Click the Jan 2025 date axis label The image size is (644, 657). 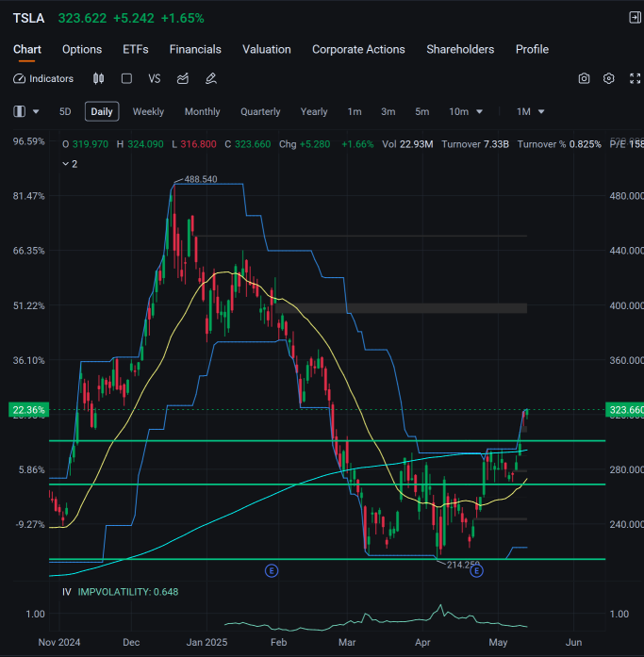207,642
